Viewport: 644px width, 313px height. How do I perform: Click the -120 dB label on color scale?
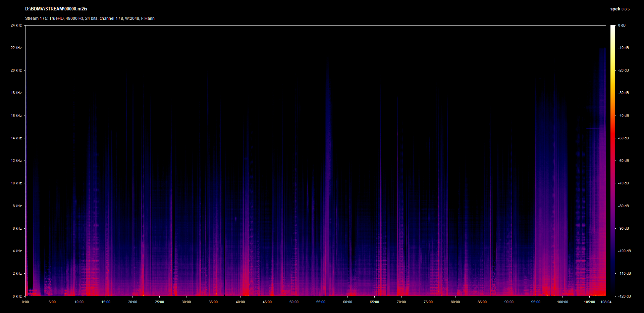624,296
